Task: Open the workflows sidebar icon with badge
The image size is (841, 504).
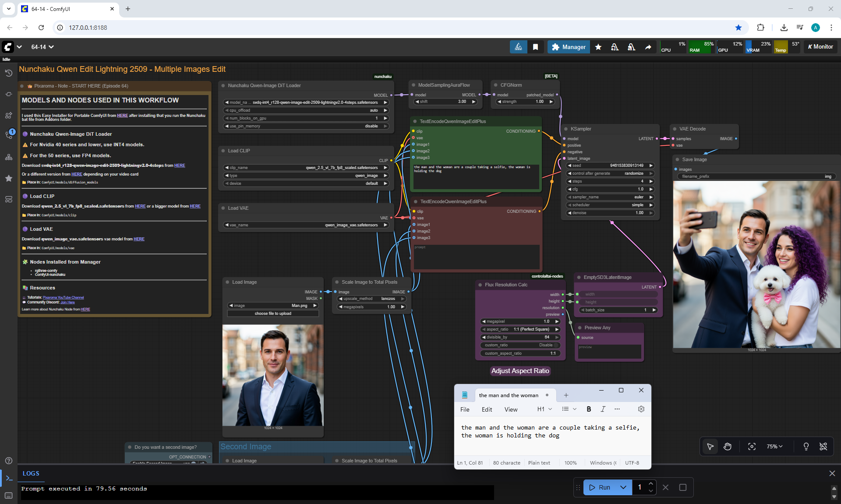Action: click(9, 135)
